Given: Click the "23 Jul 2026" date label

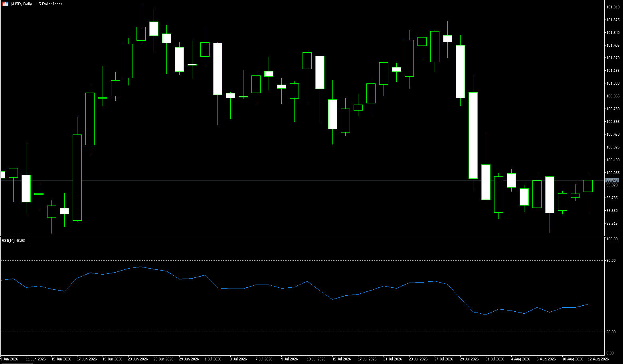Looking at the screenshot, I should pos(418,359).
